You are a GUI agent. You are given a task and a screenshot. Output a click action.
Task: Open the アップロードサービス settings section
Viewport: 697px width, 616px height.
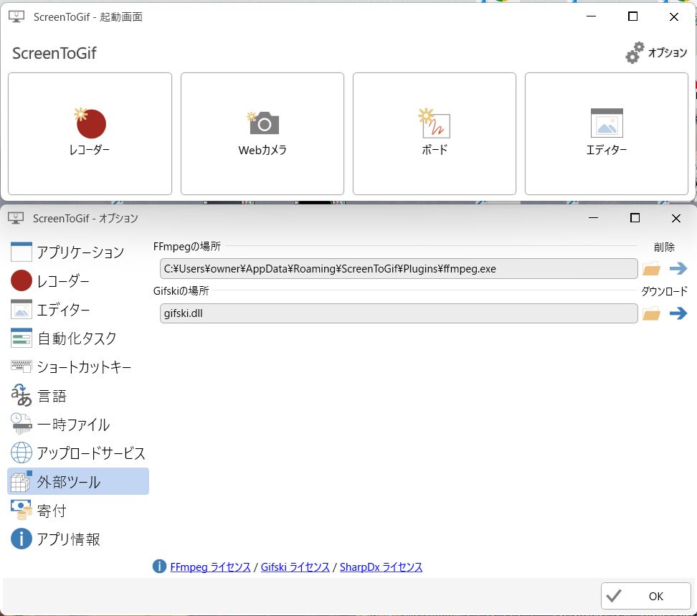click(x=78, y=453)
